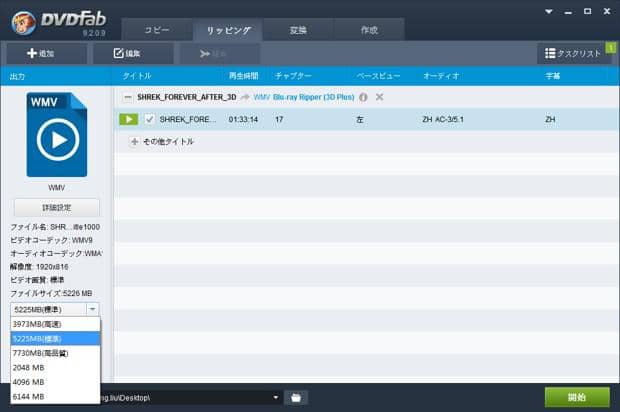The height and width of the screenshot is (412, 620).
Task: Open the 作成 tab
Action: (369, 30)
